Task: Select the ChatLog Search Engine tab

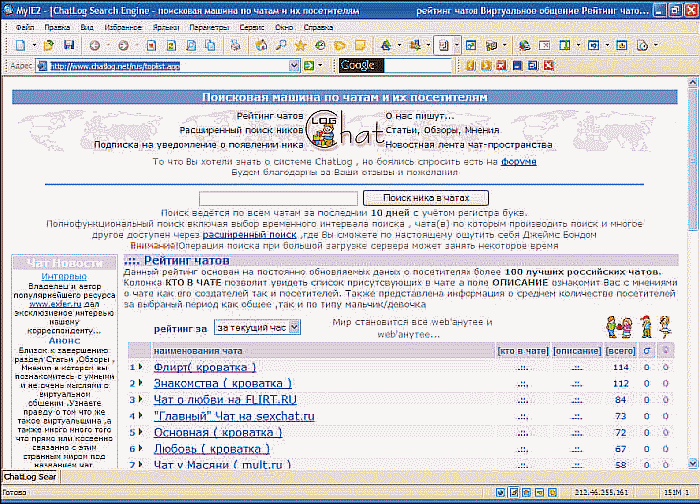Action: [30, 476]
